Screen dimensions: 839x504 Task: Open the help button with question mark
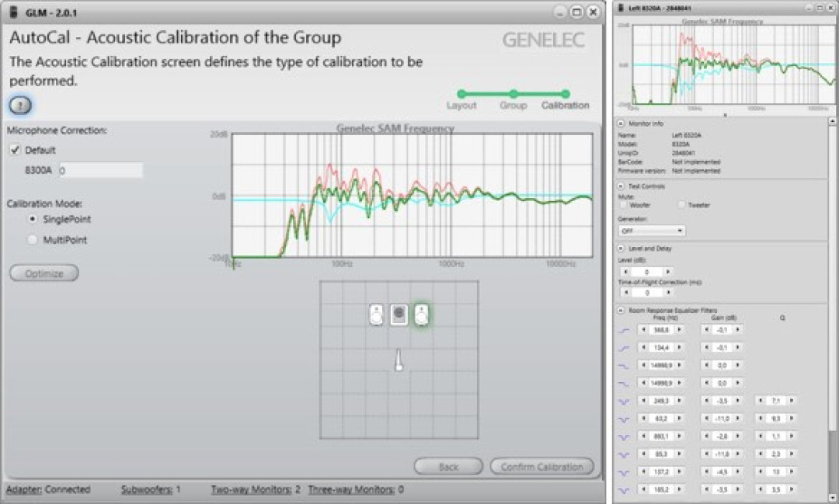coord(20,106)
